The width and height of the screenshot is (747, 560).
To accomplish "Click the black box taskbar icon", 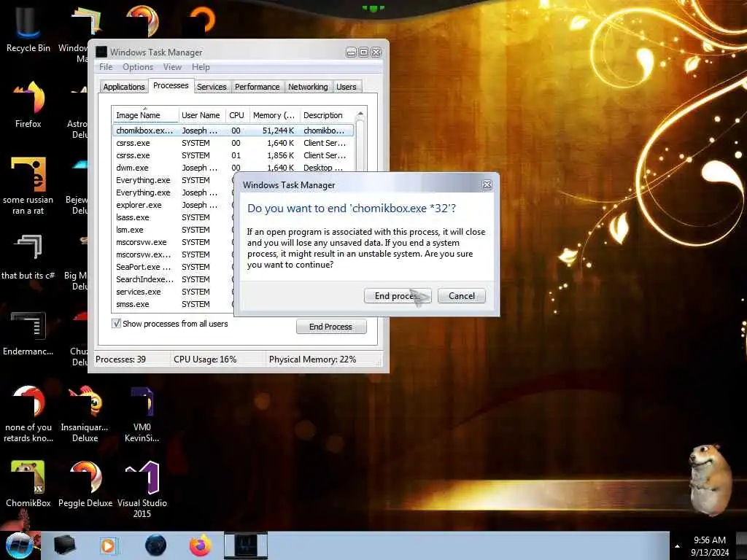I will pyautogui.click(x=64, y=545).
